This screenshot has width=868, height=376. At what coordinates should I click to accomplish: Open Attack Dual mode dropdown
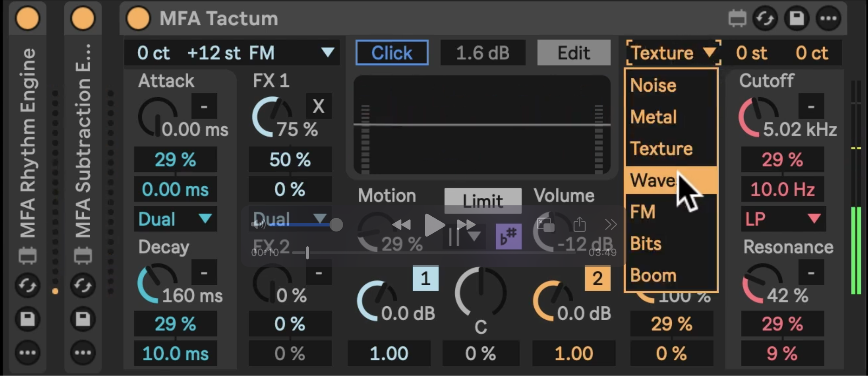coord(175,219)
